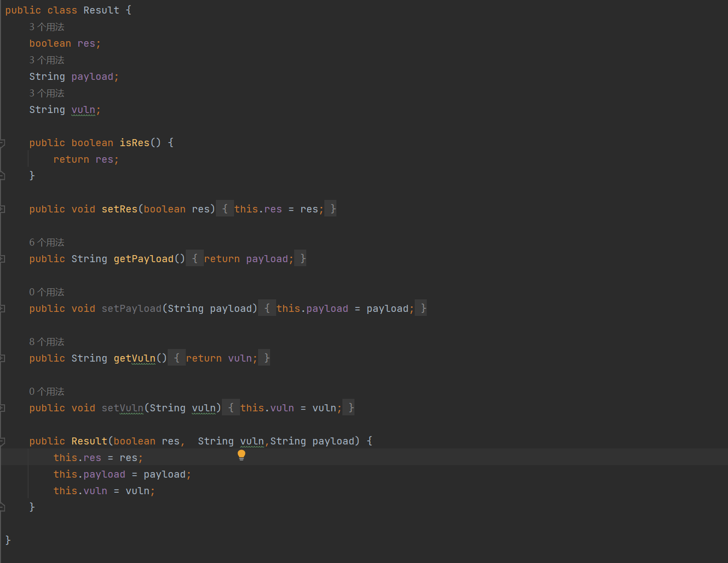
Task: Click the 'String payload' parameter in constructor signature
Action: point(313,441)
